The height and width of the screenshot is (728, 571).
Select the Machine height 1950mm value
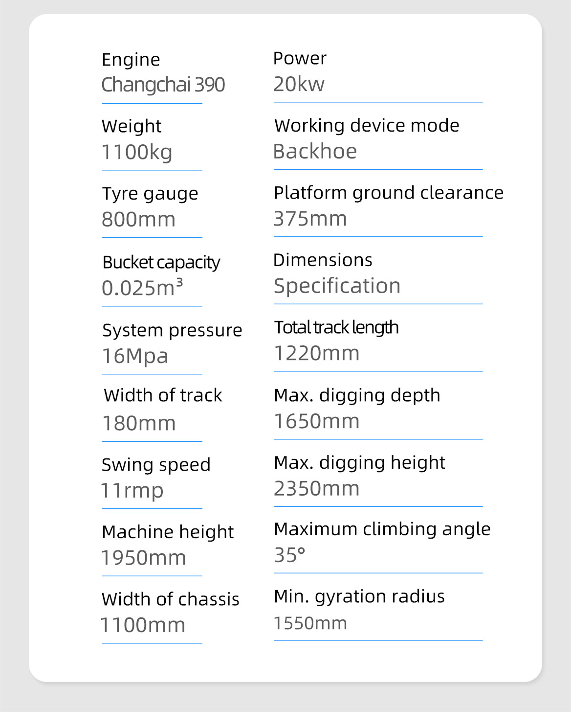click(x=144, y=558)
